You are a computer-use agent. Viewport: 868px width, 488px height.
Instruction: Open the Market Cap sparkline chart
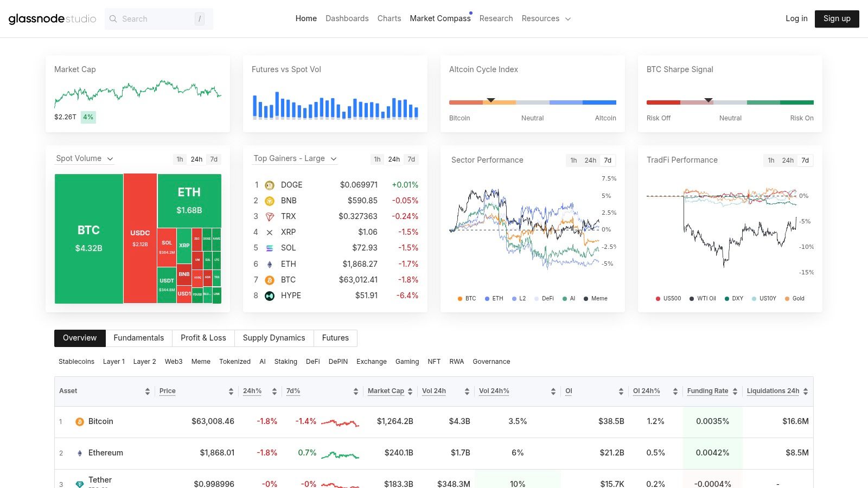(x=138, y=93)
